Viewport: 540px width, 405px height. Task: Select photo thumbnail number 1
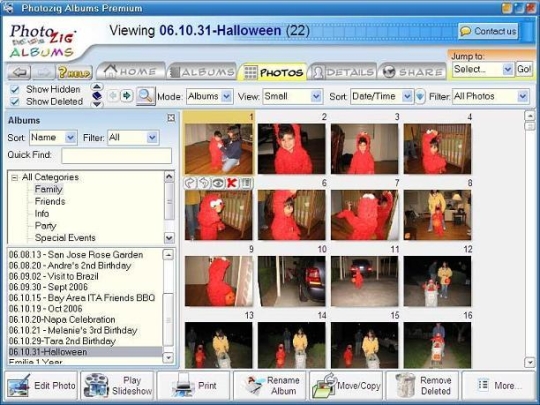point(219,149)
